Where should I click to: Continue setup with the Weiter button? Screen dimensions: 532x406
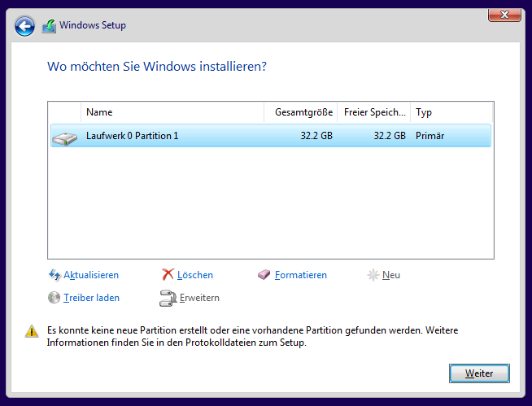point(479,373)
